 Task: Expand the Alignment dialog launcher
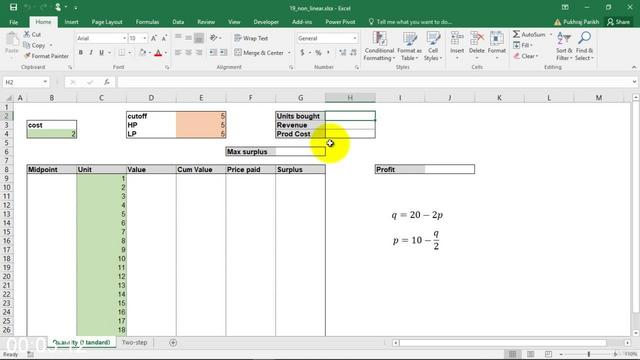click(x=291, y=67)
